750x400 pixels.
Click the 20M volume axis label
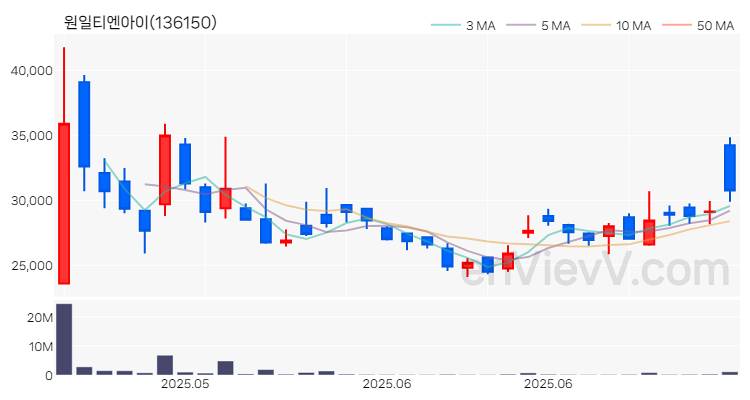click(40, 318)
